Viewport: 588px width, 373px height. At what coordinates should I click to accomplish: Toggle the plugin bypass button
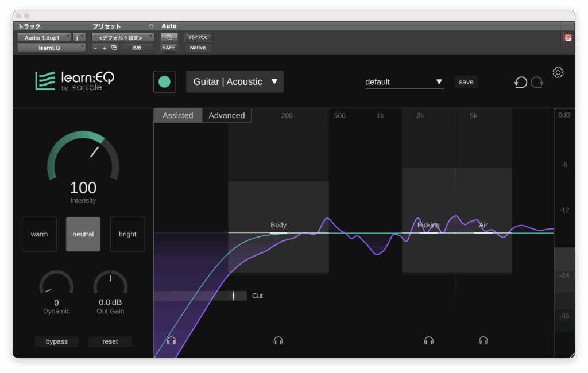pyautogui.click(x=57, y=341)
